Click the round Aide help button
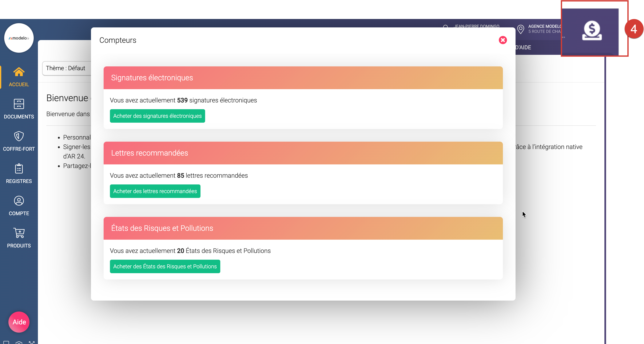The width and height of the screenshot is (644, 344). tap(19, 322)
